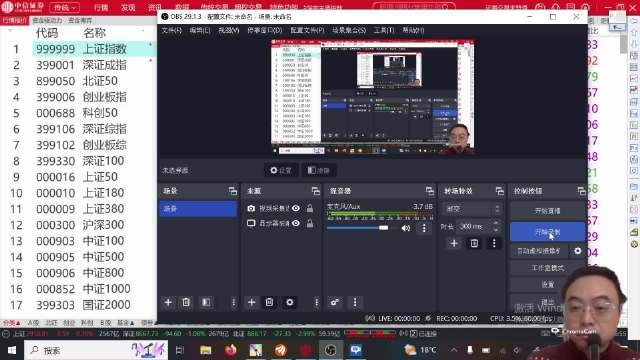
Task: Click 行情 tab in stock app header
Action: click(x=101, y=8)
